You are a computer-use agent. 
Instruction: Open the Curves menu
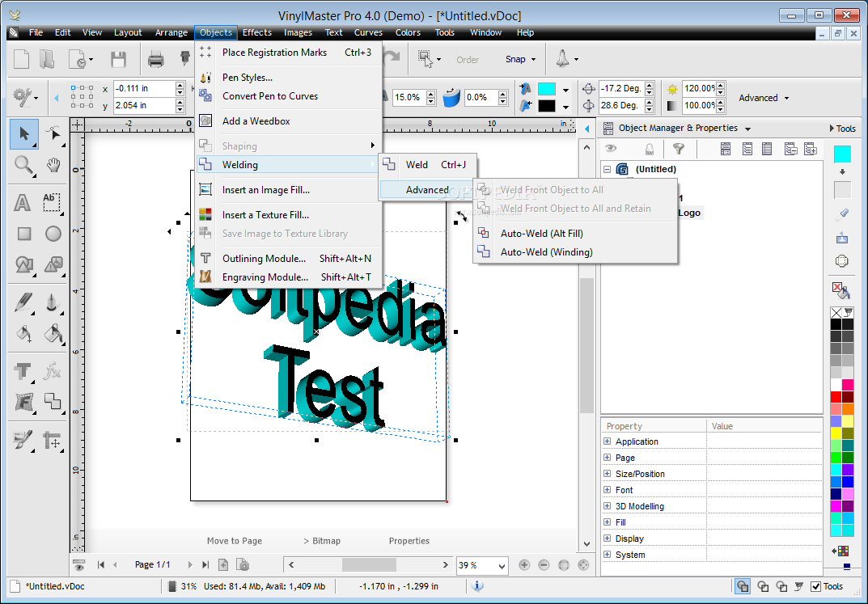[368, 32]
